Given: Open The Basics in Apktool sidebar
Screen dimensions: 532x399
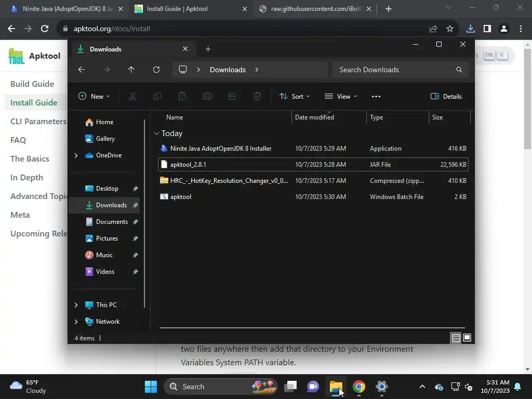Looking at the screenshot, I should [x=30, y=159].
